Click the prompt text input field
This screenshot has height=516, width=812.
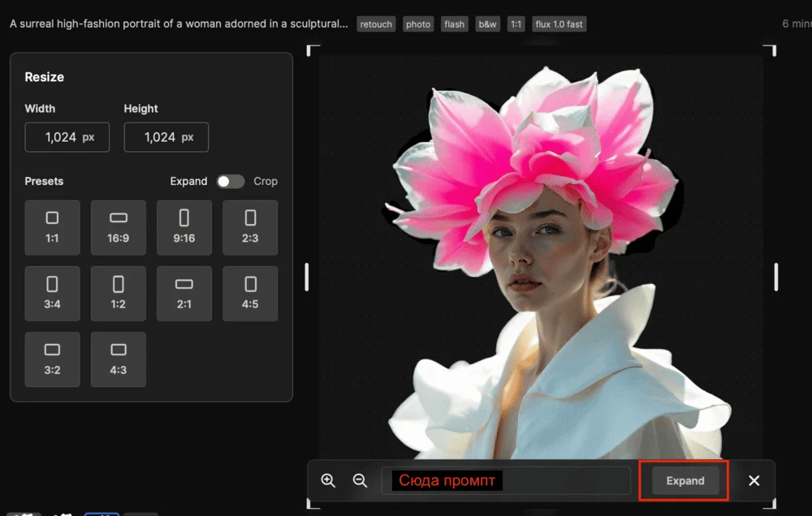coord(506,480)
